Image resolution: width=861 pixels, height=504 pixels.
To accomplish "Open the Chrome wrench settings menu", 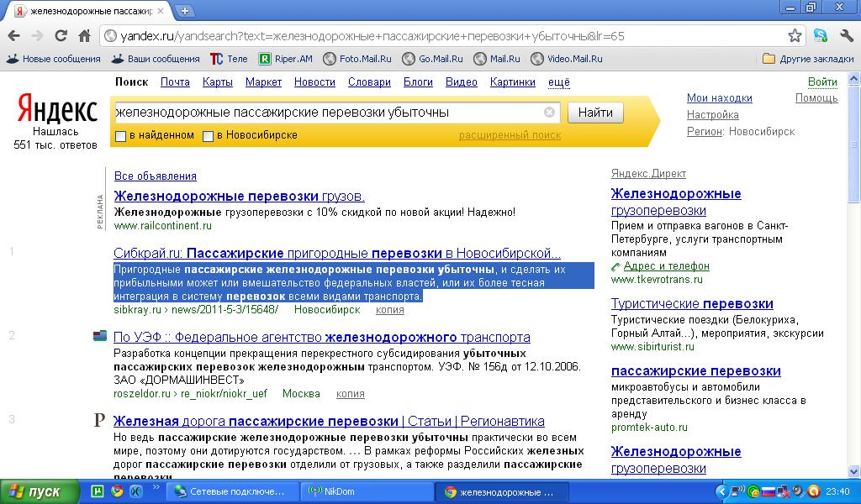I will click(846, 36).
